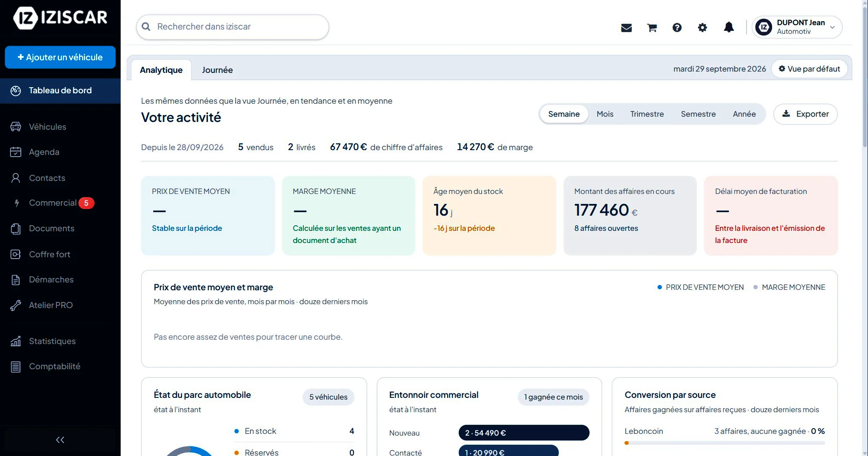Open notifications bell icon
The height and width of the screenshot is (456, 868).
729,27
